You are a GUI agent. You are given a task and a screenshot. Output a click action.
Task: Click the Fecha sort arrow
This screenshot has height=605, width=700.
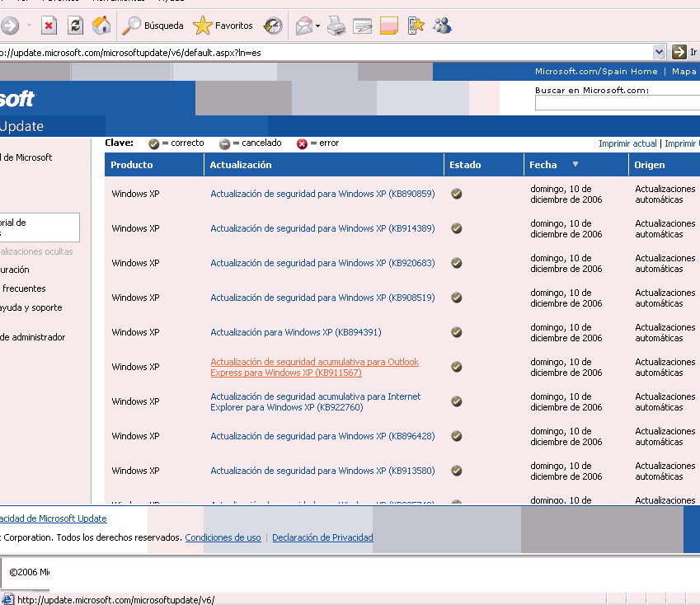576,164
